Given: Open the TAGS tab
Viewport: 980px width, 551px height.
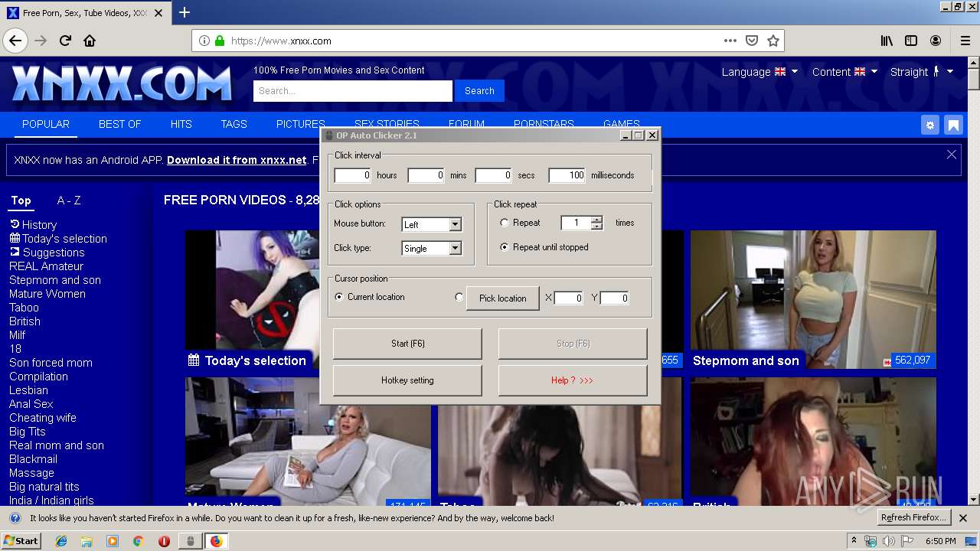Looking at the screenshot, I should 234,124.
